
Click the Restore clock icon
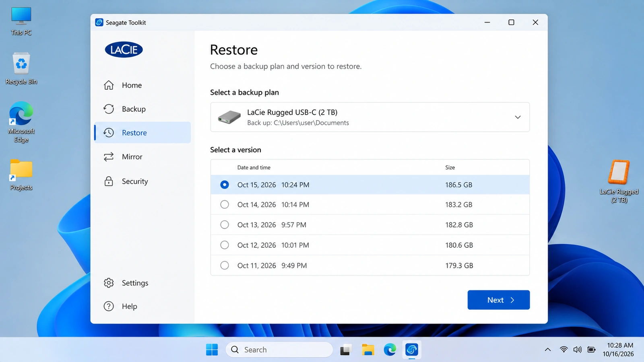(109, 133)
